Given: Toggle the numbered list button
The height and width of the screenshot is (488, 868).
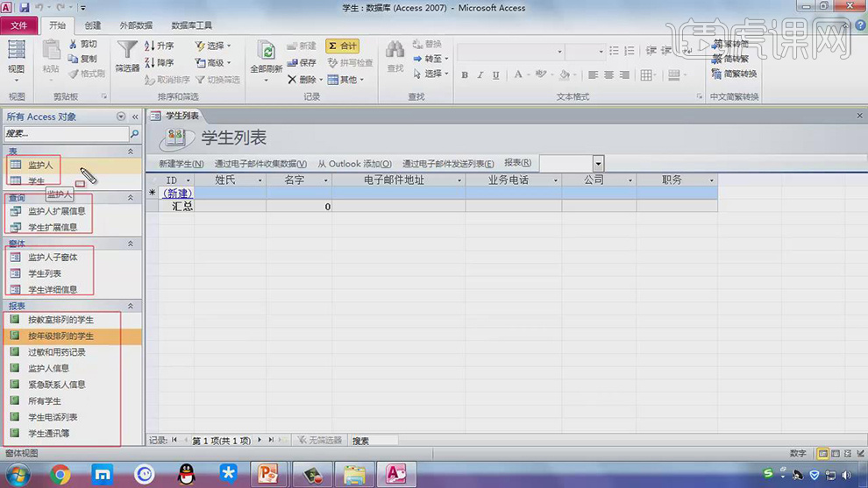Looking at the screenshot, I should (630, 51).
